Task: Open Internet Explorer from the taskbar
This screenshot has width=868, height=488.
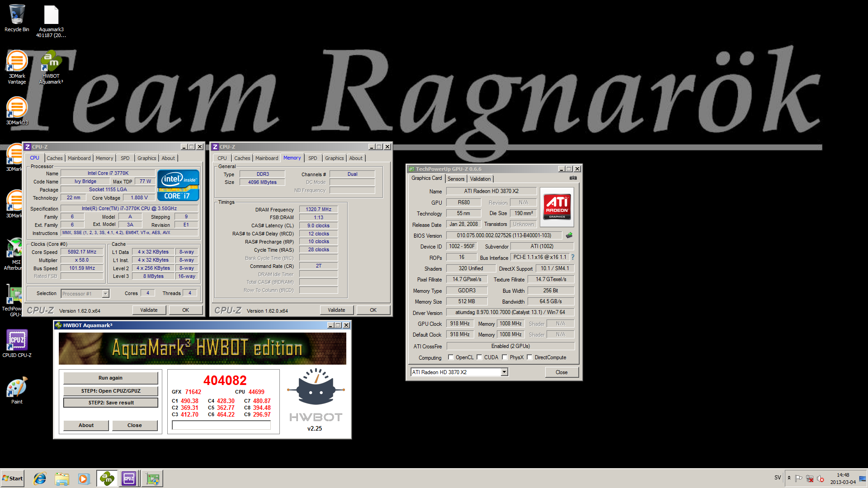Action: coord(40,479)
